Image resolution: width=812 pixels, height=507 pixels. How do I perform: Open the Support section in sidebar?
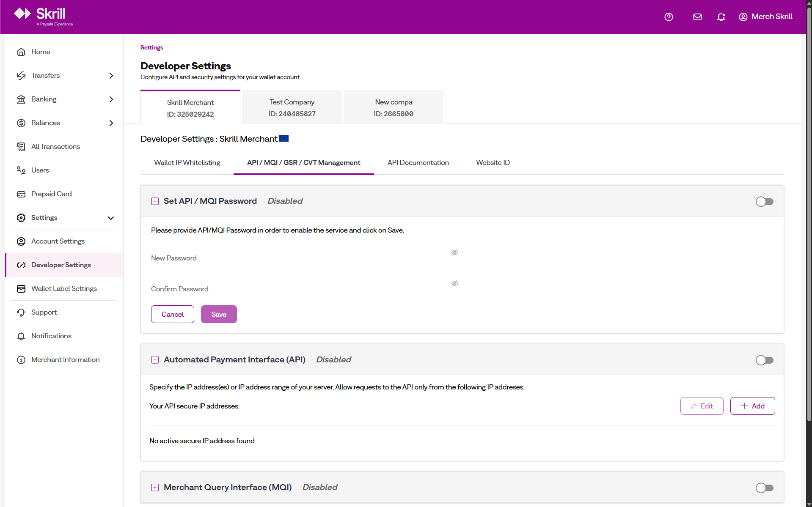pyautogui.click(x=44, y=312)
